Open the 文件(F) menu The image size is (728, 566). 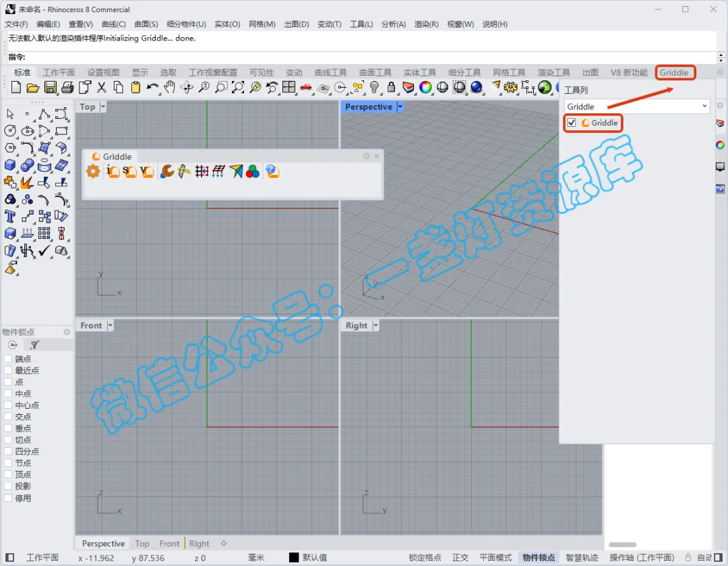click(16, 24)
